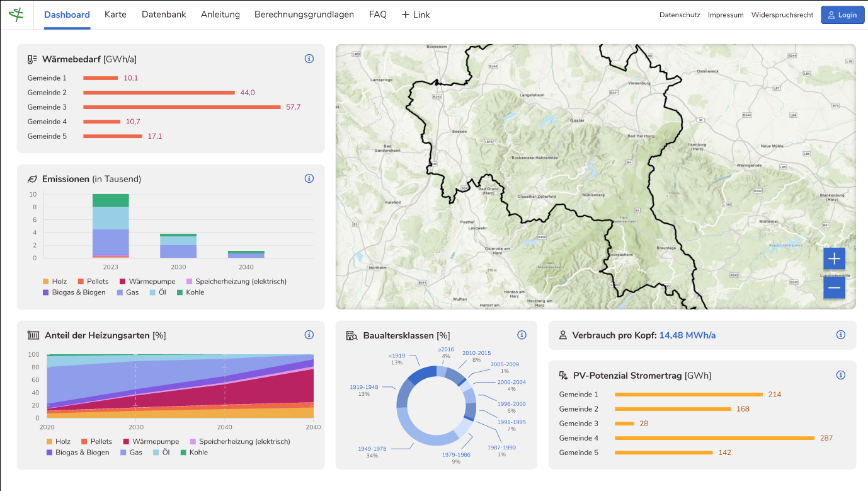Click info icon for PV-Potenzial Stromertrag
Image resolution: width=868 pixels, height=491 pixels.
[840, 375]
